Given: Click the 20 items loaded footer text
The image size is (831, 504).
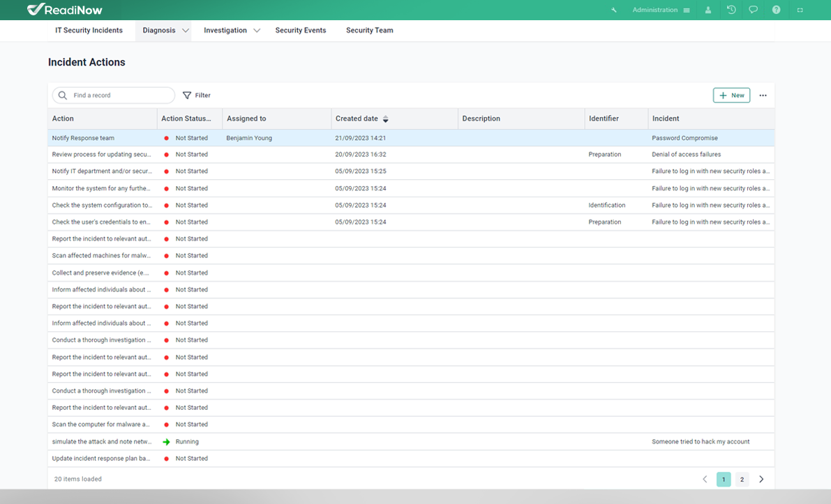Looking at the screenshot, I should (x=78, y=479).
